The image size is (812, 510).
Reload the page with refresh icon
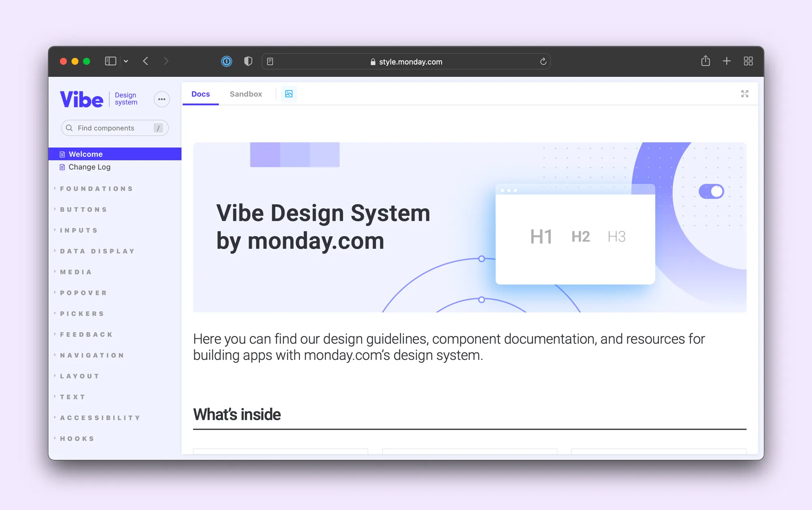coord(543,62)
